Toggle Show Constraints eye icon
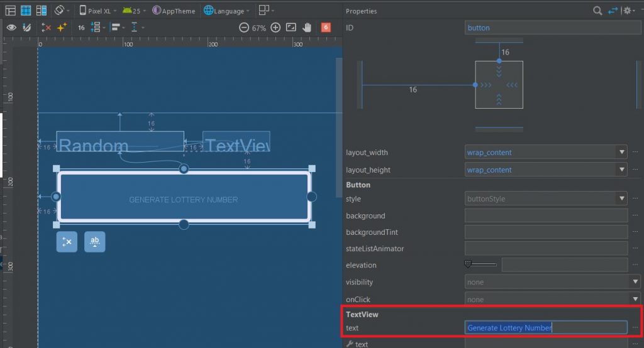Image resolution: width=644 pixels, height=348 pixels. [x=11, y=28]
